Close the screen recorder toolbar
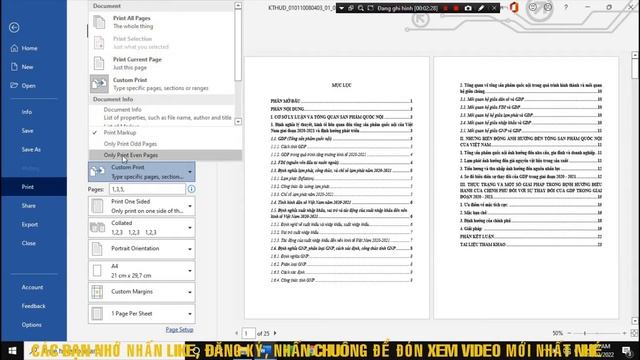 pyautogui.click(x=494, y=8)
